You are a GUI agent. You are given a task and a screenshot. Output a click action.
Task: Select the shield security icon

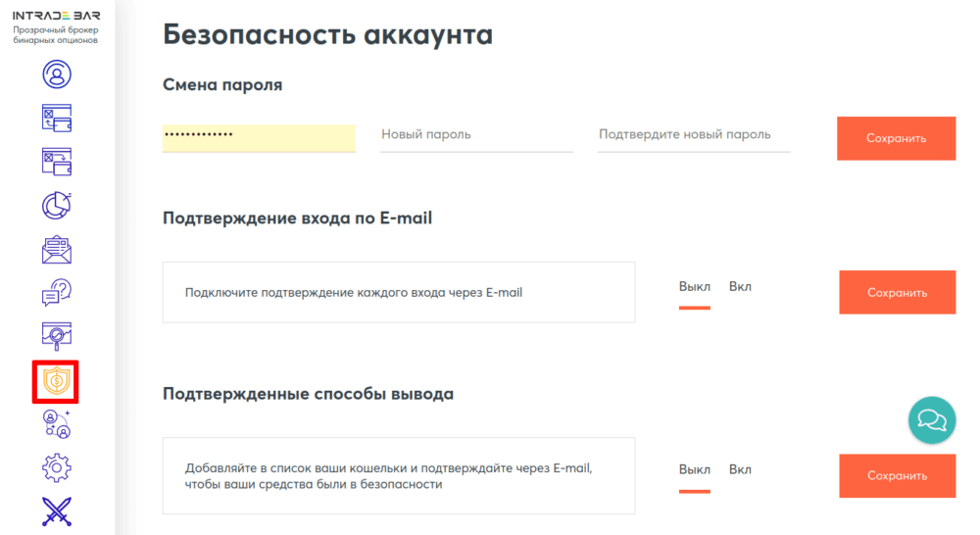[56, 381]
